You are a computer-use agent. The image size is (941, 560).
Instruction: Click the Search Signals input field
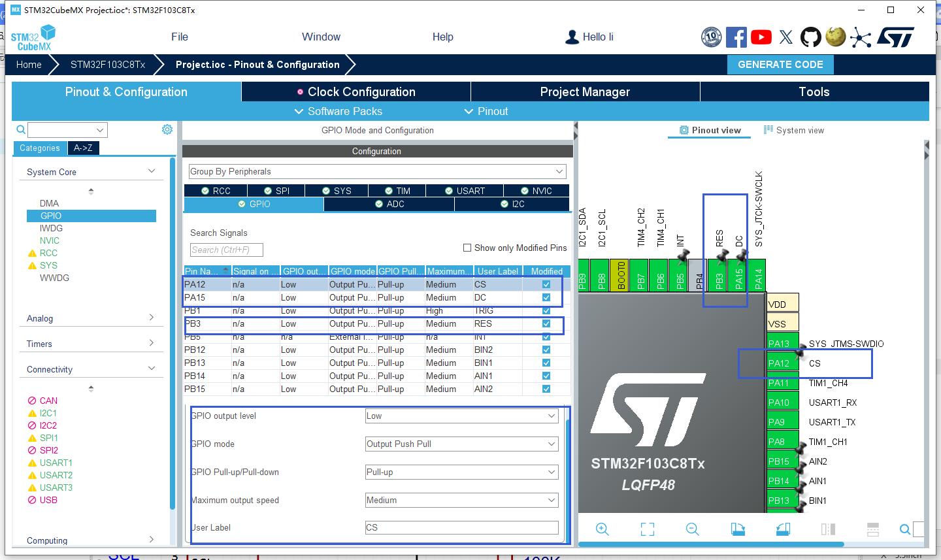point(226,250)
